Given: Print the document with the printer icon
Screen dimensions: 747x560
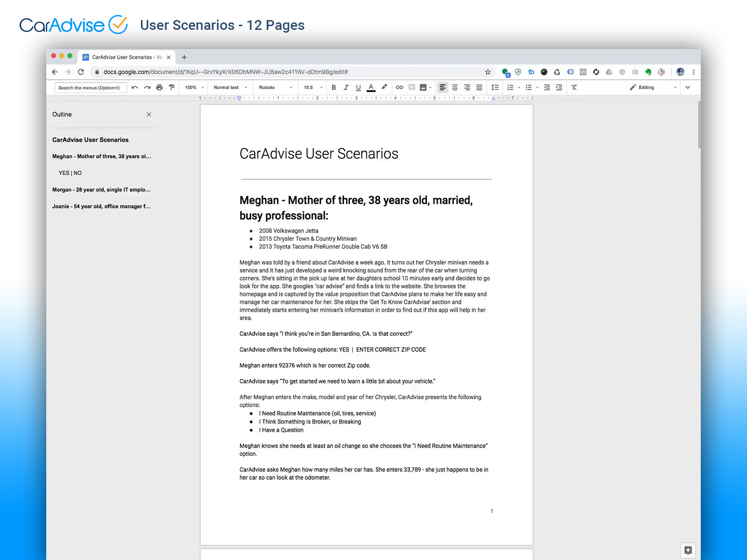Looking at the screenshot, I should pos(159,87).
